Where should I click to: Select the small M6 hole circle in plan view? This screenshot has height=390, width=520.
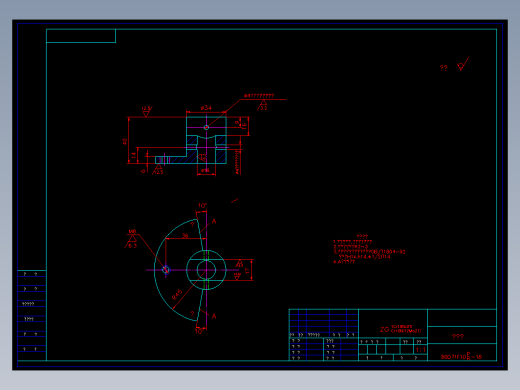coord(166,270)
